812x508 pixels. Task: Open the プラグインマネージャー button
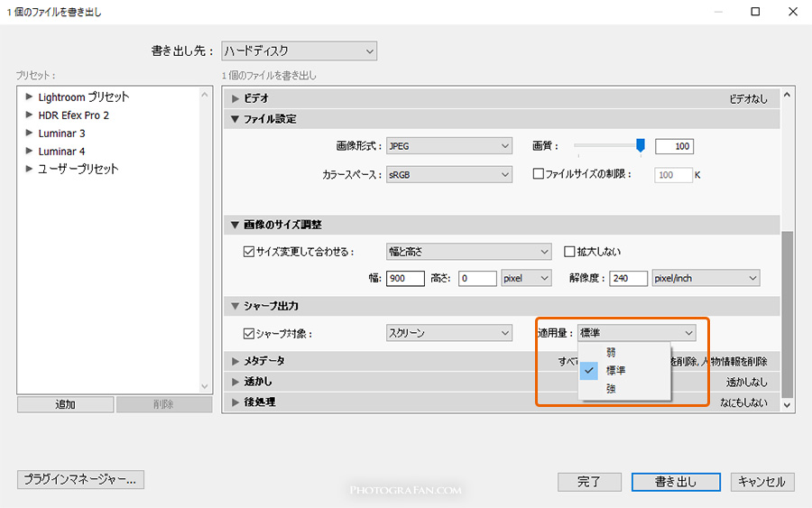(80, 479)
